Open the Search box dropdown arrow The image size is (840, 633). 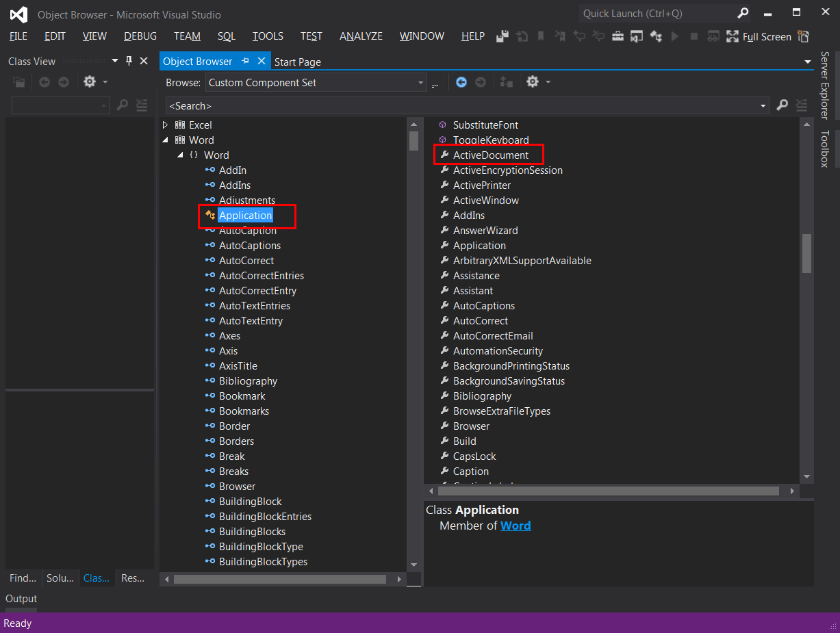point(763,106)
